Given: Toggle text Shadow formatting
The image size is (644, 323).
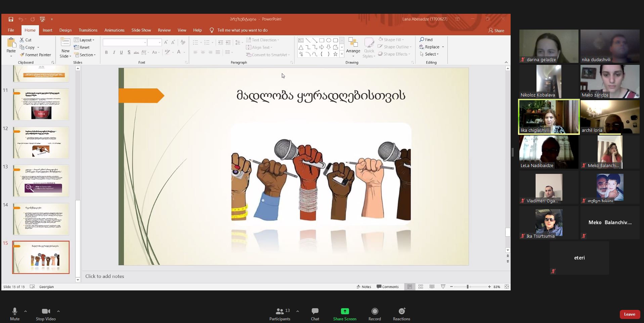Looking at the screenshot, I should coord(129,52).
